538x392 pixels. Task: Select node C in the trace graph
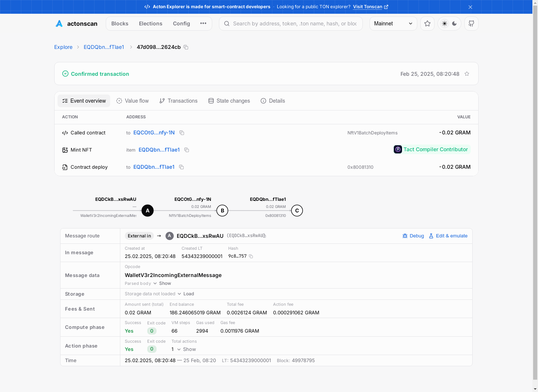point(297,211)
